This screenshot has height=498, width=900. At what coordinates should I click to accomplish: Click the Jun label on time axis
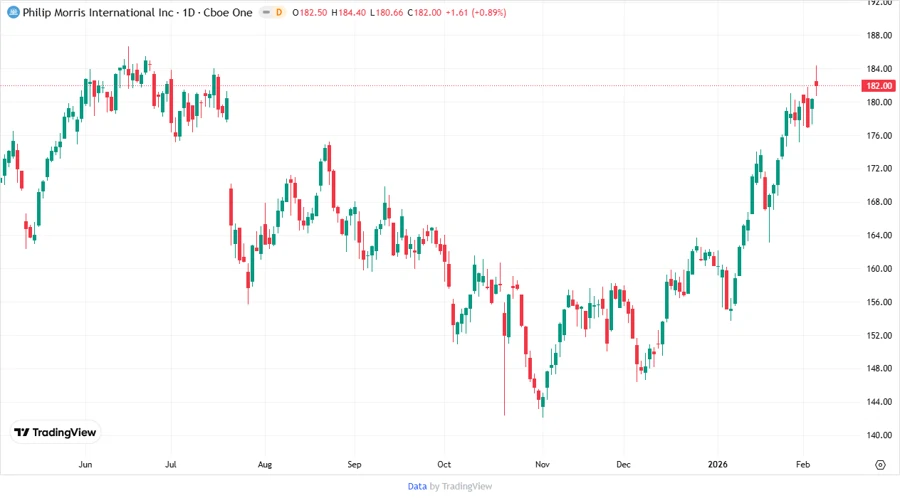coord(85,464)
